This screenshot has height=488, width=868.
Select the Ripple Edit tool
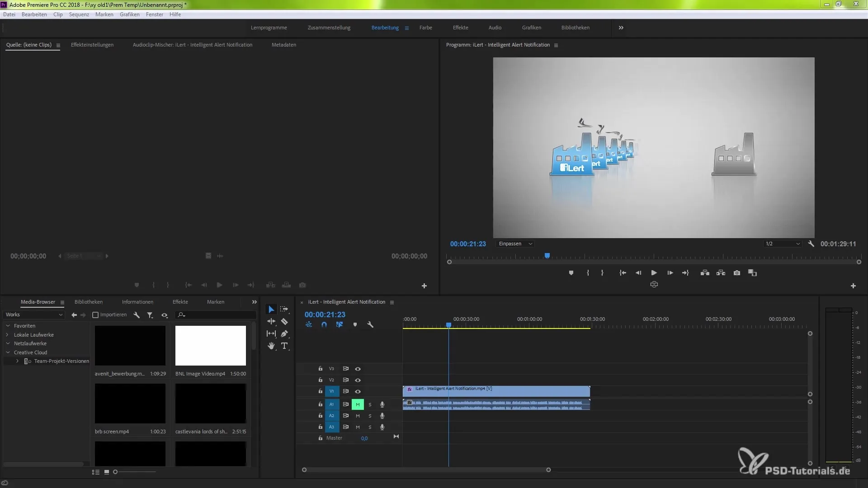[271, 322]
